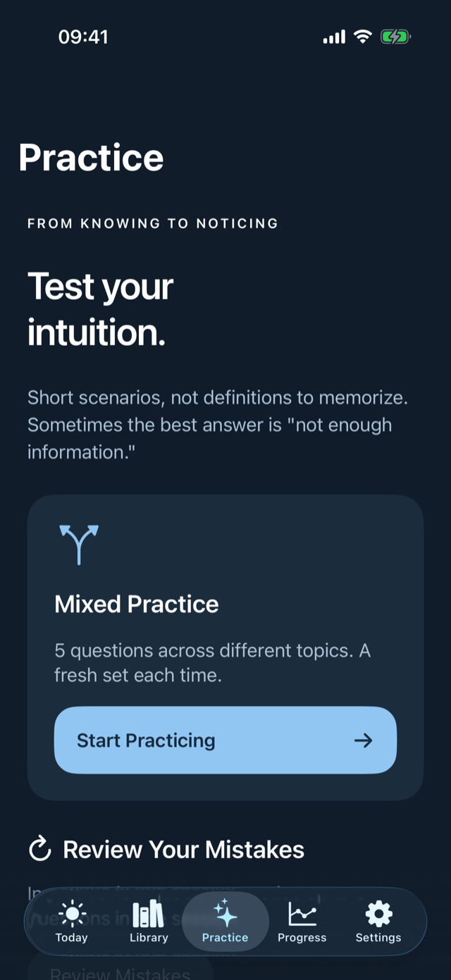Tap the right arrow inside Start Practicing
Image resolution: width=451 pixels, height=980 pixels.
click(363, 740)
